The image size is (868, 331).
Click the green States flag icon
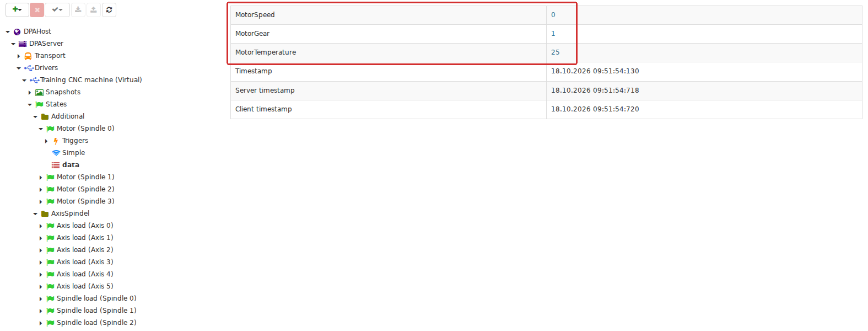coord(39,105)
